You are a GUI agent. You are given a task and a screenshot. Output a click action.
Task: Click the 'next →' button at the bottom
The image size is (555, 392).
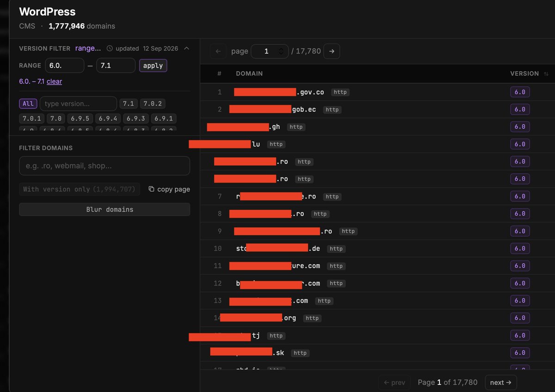[501, 382]
